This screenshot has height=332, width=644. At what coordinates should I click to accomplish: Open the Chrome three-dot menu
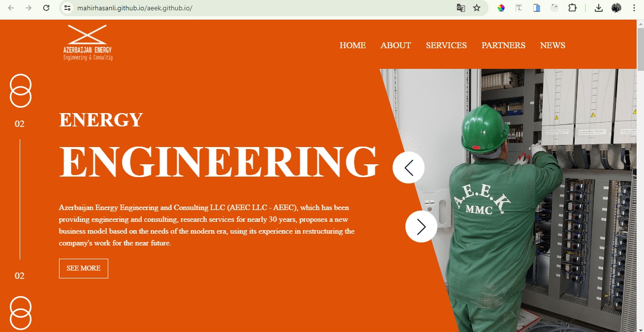tap(634, 8)
